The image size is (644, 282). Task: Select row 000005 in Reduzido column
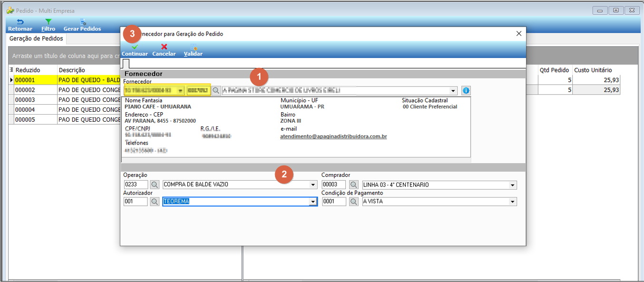(36, 120)
